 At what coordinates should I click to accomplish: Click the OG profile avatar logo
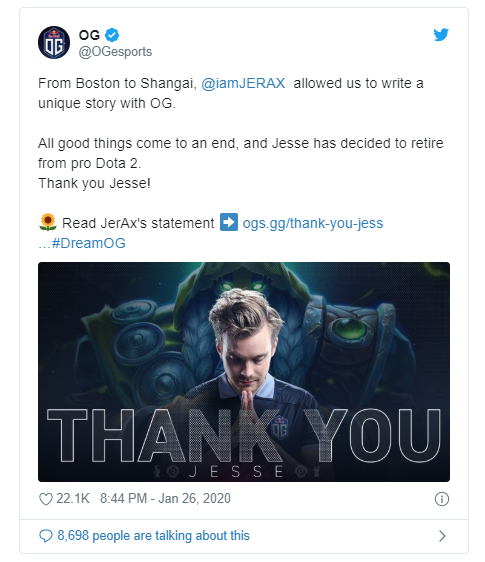(x=54, y=43)
